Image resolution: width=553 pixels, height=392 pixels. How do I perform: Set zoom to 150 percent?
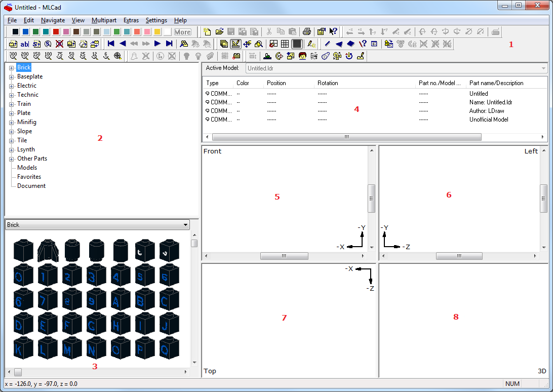(x=36, y=56)
